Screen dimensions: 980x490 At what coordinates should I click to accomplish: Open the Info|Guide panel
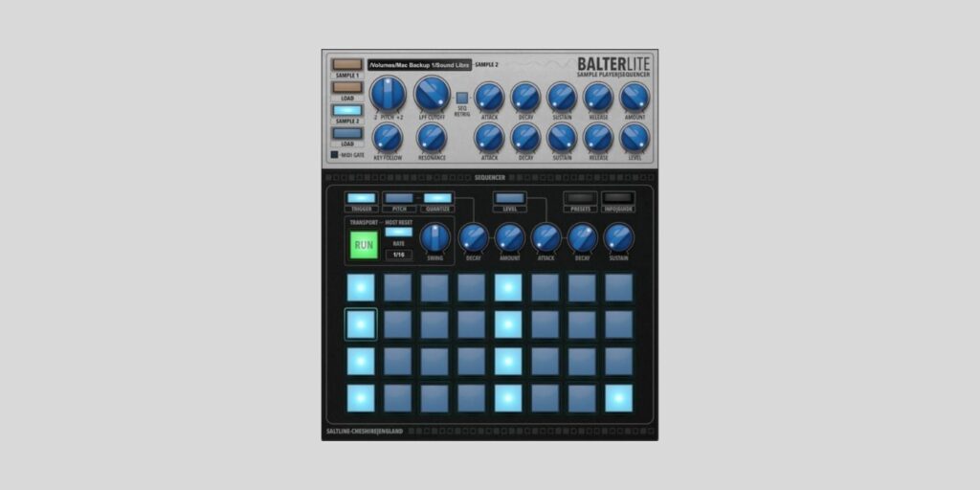coord(618,198)
